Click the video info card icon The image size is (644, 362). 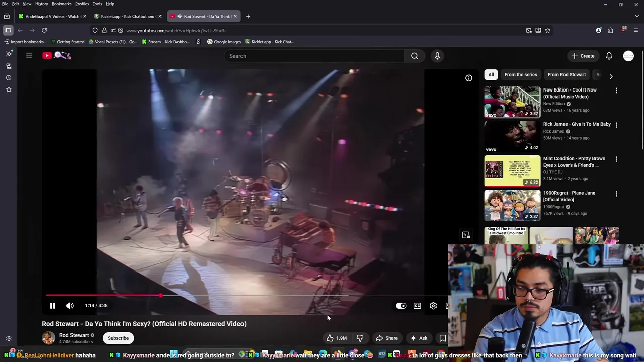(468, 78)
